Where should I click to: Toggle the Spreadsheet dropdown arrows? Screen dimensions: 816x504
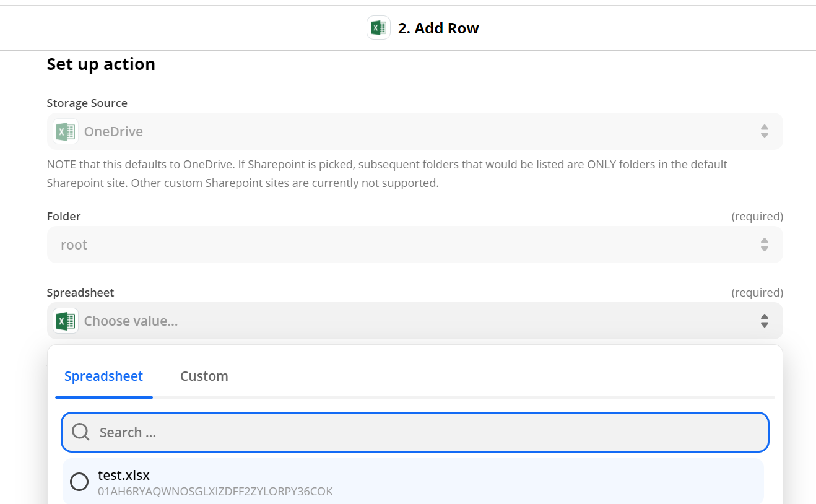tap(764, 321)
